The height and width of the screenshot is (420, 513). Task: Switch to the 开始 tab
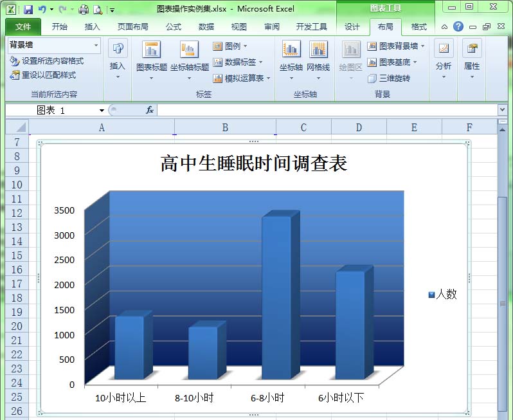tap(60, 27)
